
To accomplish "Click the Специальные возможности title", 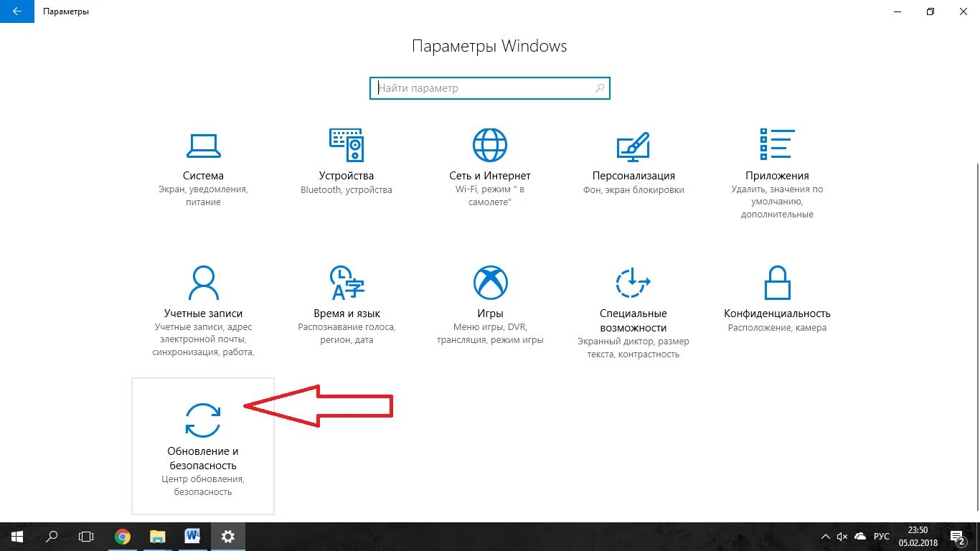I will pos(633,321).
